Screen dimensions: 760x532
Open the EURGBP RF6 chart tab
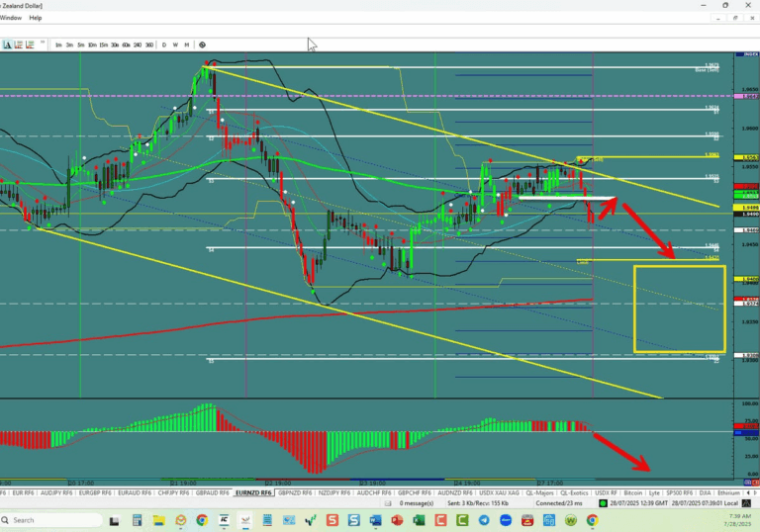(95, 492)
